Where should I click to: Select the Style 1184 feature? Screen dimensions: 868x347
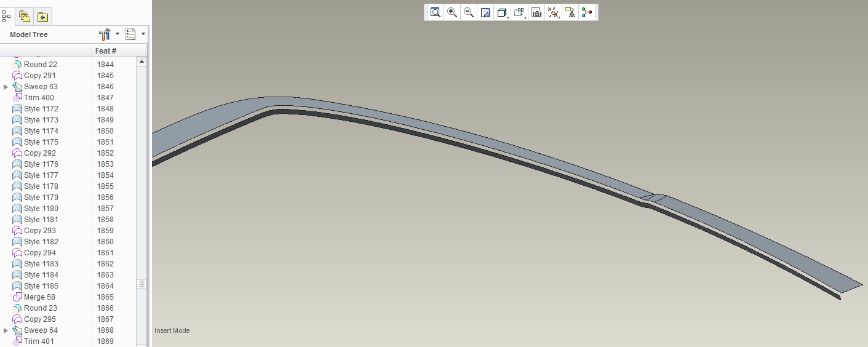(41, 275)
